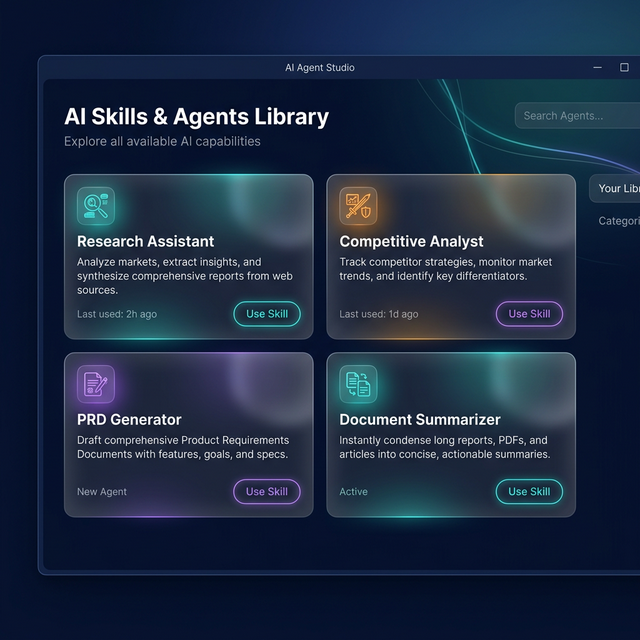
Task: Click the 'Active' status label
Action: pos(353,492)
